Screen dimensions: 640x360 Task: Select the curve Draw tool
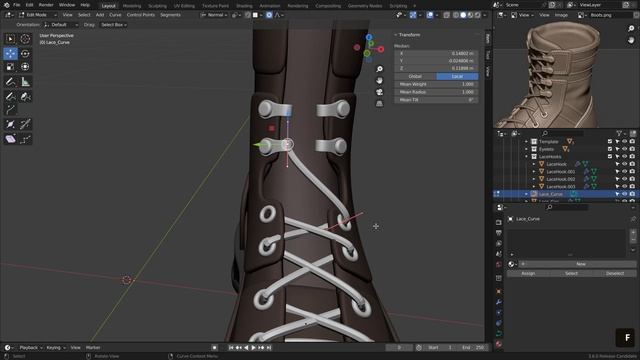(x=10, y=96)
